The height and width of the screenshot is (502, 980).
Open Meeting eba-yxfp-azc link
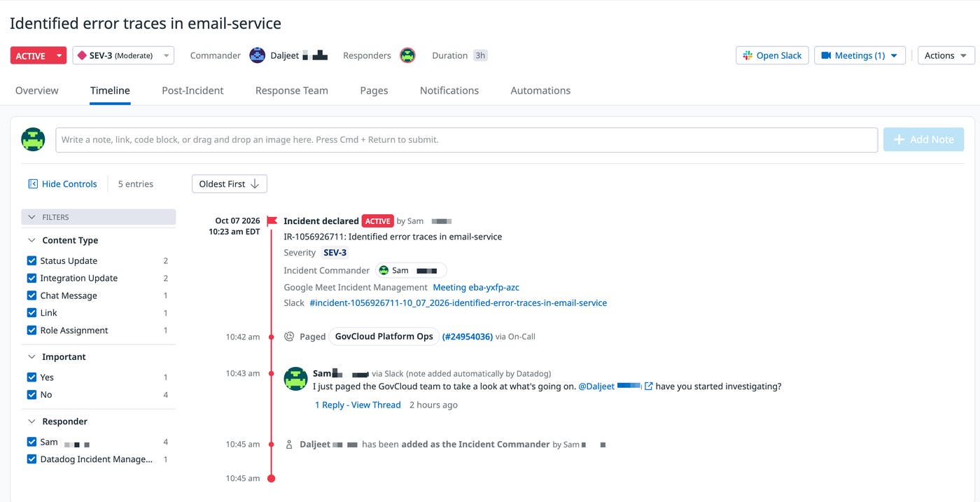click(x=476, y=287)
